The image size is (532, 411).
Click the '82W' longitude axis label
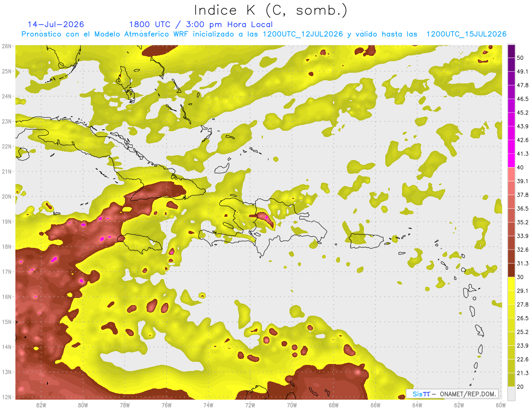tap(41, 405)
